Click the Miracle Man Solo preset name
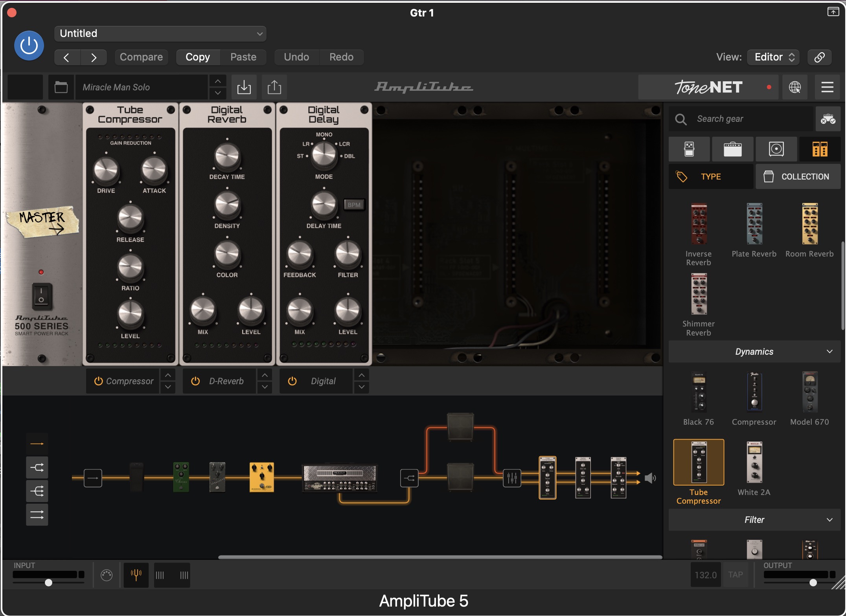846x616 pixels. pyautogui.click(x=142, y=87)
